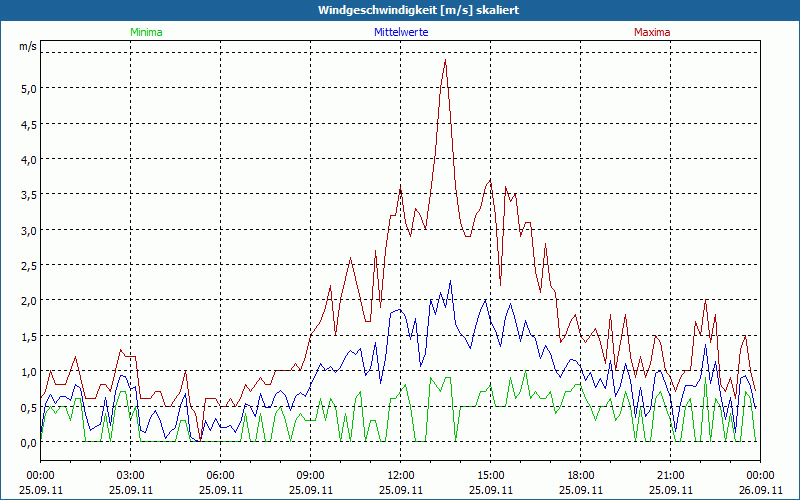Click the 09:00 time axis label

310,476
